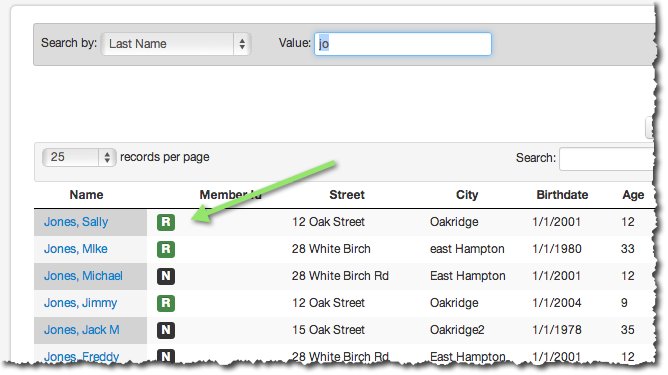Viewport: 668px width, 375px height.
Task: Open the Jones, Jimmy record link
Action: 80,303
